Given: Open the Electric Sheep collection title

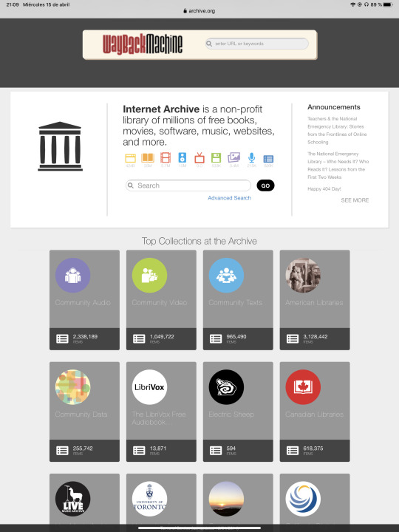Looking at the screenshot, I should pyautogui.click(x=231, y=415).
